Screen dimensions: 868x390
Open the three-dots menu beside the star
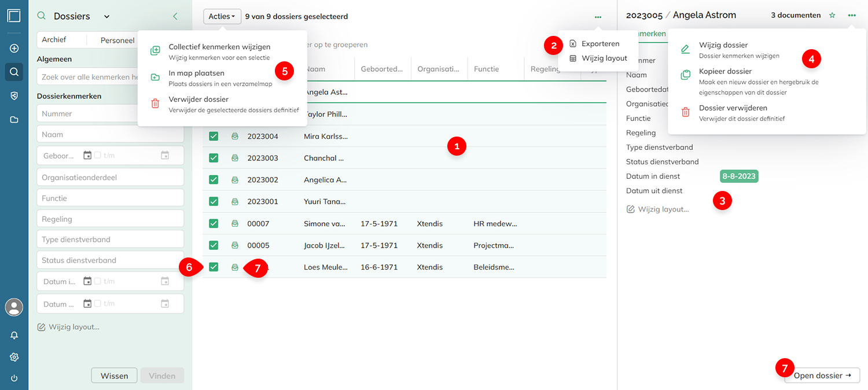click(x=852, y=16)
